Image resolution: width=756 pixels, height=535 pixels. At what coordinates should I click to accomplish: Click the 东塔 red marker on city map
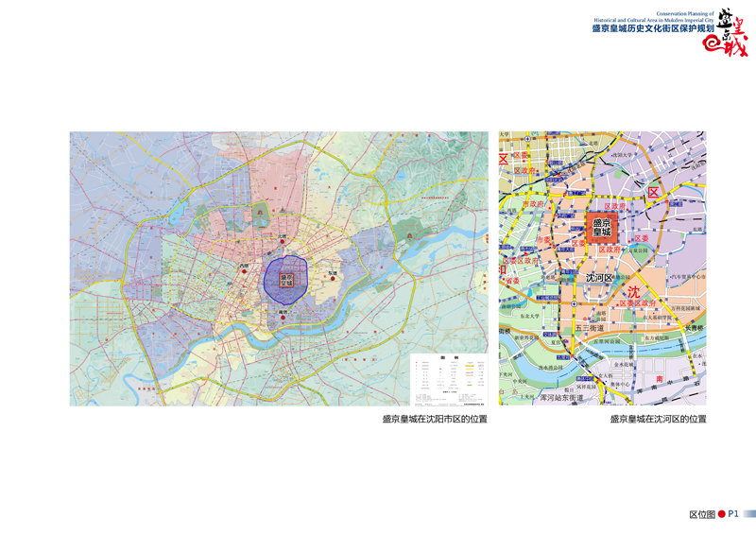(x=331, y=277)
